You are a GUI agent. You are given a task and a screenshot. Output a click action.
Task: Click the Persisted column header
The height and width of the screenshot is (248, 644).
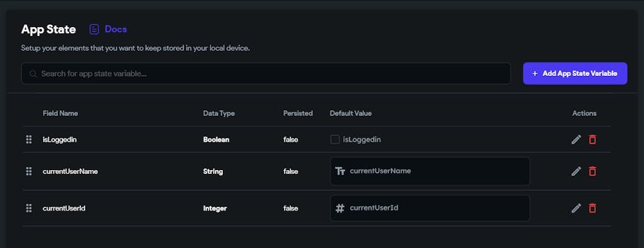298,113
